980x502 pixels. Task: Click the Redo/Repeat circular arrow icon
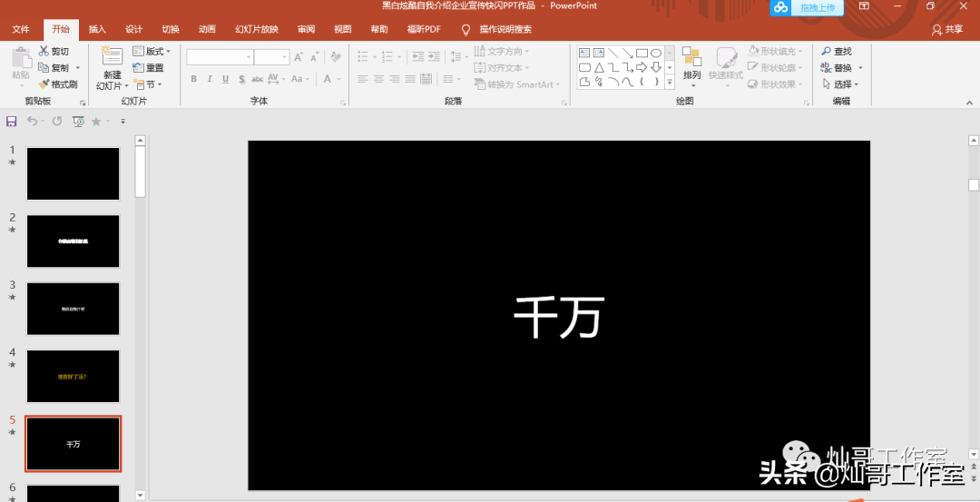tap(57, 122)
